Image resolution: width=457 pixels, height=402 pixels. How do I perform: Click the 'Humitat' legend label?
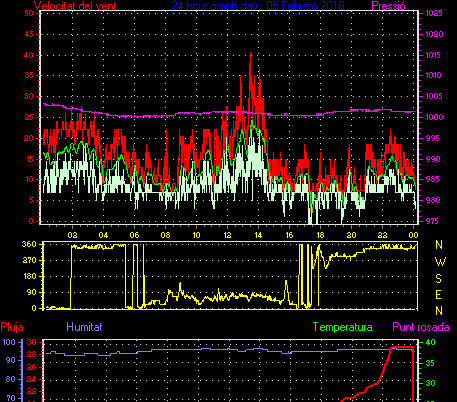click(x=84, y=327)
